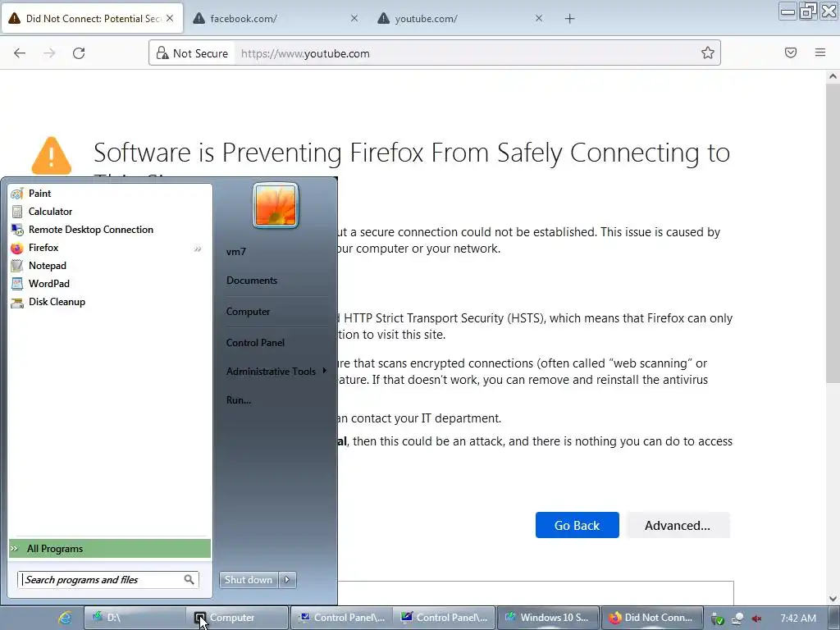Click the vertical scrollbar thumb
The height and width of the screenshot is (630, 840).
tap(833, 234)
